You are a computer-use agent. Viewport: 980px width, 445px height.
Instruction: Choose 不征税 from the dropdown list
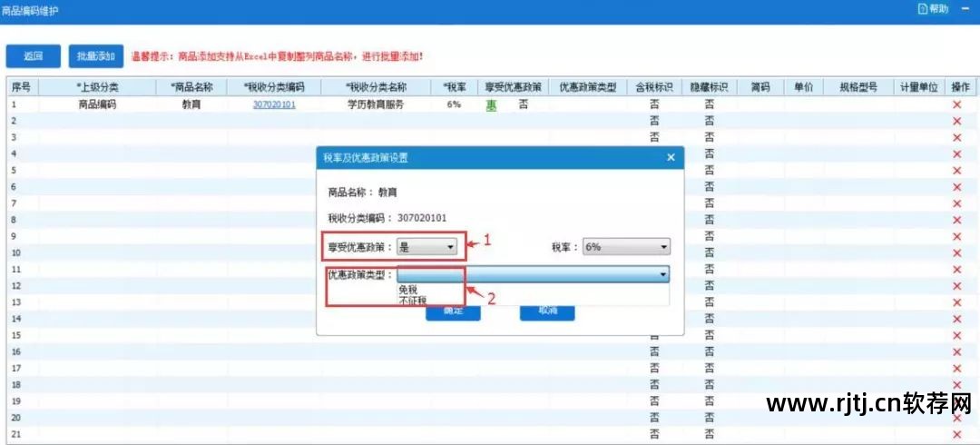[413, 301]
